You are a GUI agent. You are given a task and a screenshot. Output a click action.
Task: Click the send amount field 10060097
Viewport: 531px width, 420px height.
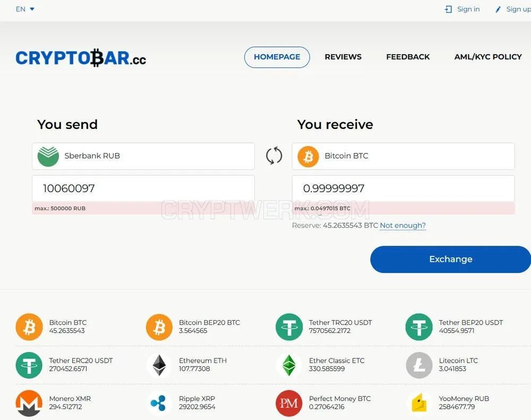pos(143,188)
